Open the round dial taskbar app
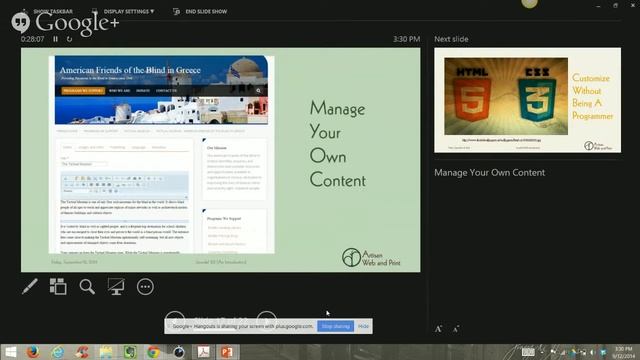The width and height of the screenshot is (640, 360). tap(178, 352)
